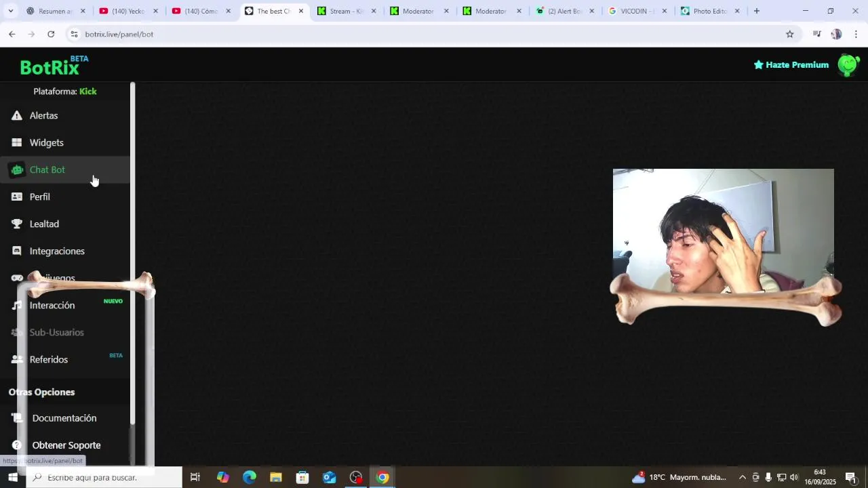Click the Obtener Soporte question icon

click(x=17, y=445)
